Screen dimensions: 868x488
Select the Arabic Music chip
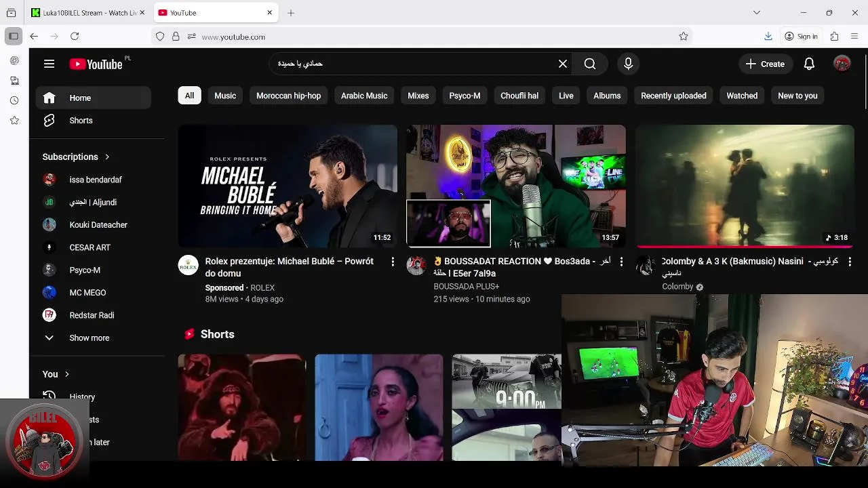coord(364,96)
